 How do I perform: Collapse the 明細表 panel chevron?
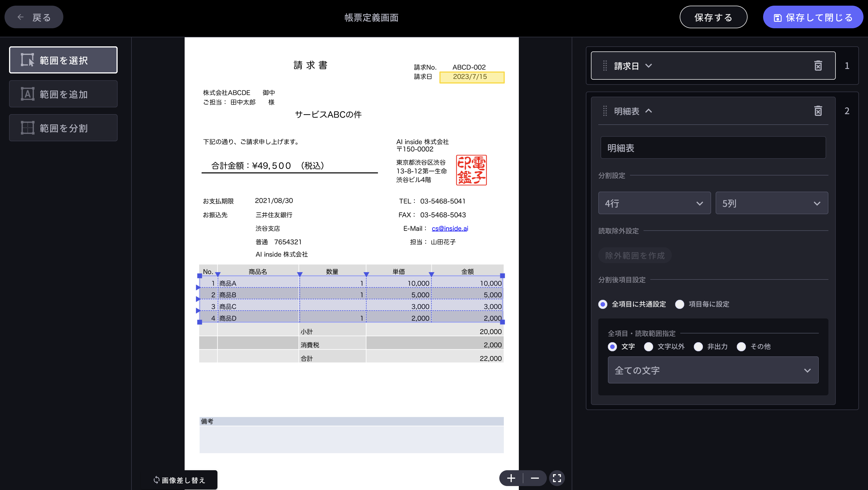(649, 111)
